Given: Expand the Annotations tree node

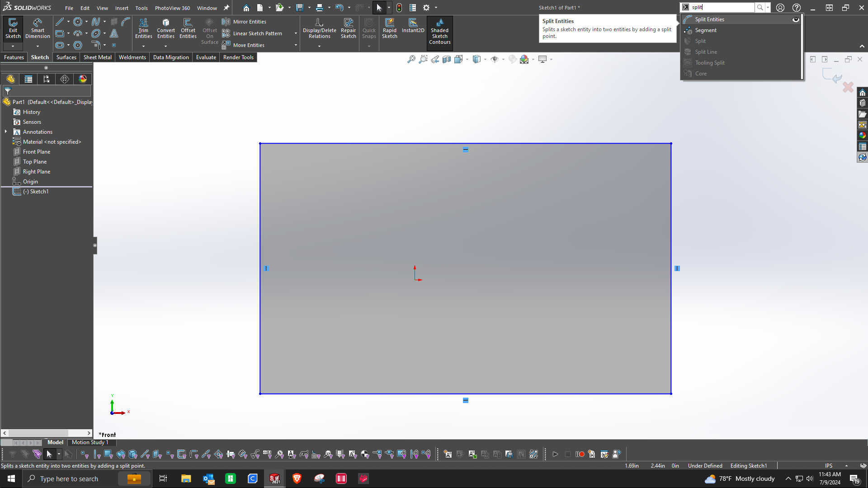Looking at the screenshot, I should click(6, 131).
